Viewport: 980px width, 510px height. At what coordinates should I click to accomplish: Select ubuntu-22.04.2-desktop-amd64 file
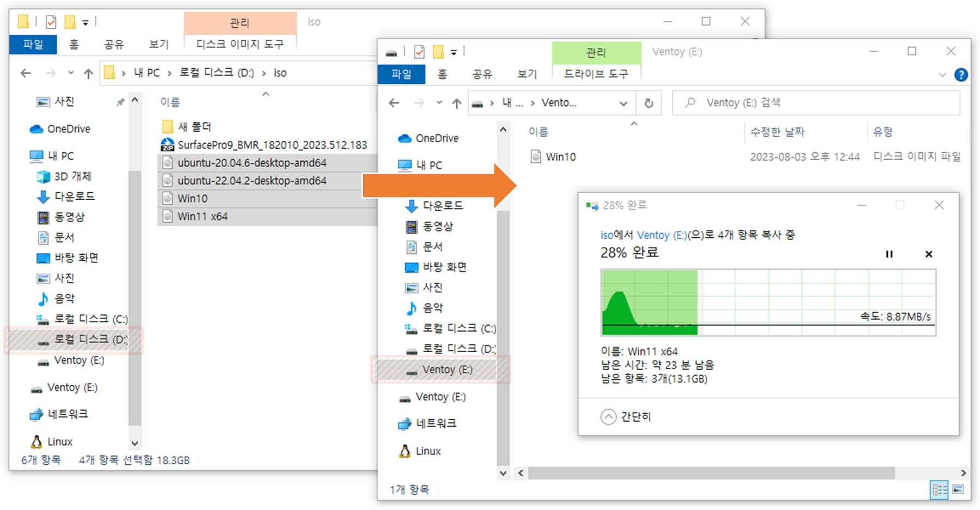(x=267, y=181)
